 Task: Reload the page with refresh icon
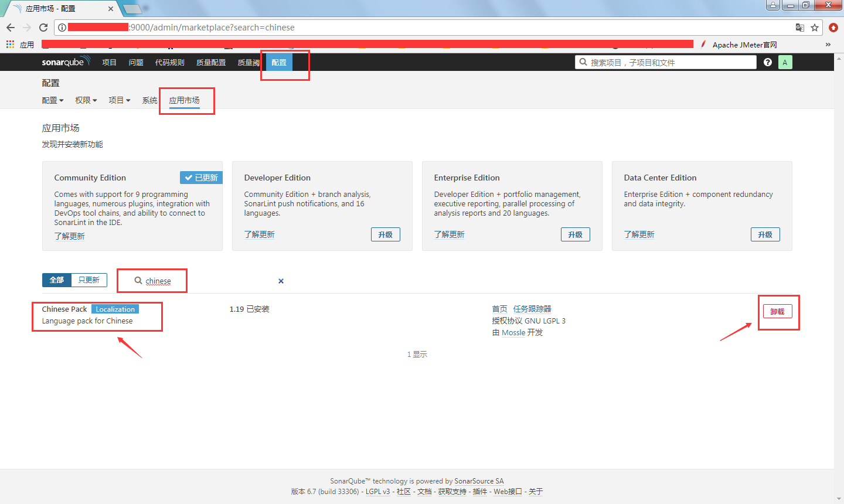(x=43, y=28)
